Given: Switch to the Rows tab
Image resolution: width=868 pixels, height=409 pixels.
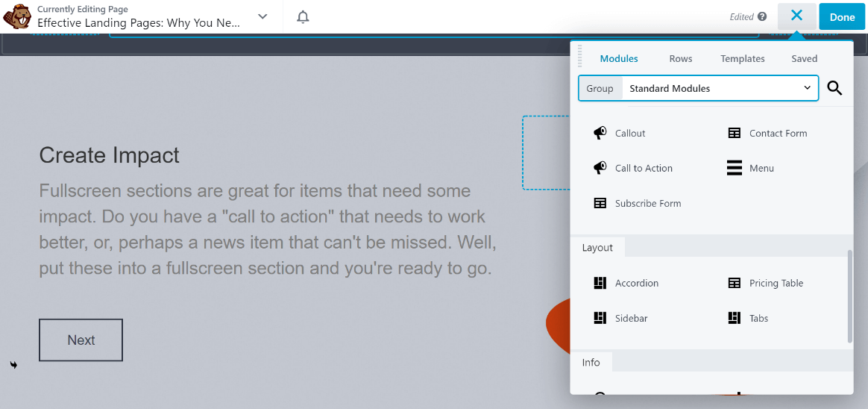Looking at the screenshot, I should point(680,59).
